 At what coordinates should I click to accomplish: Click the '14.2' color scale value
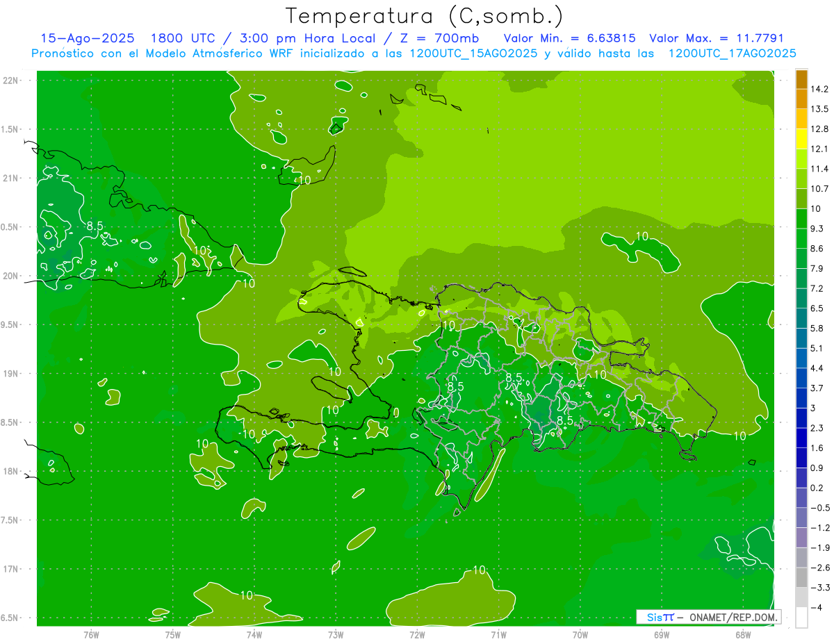[819, 89]
